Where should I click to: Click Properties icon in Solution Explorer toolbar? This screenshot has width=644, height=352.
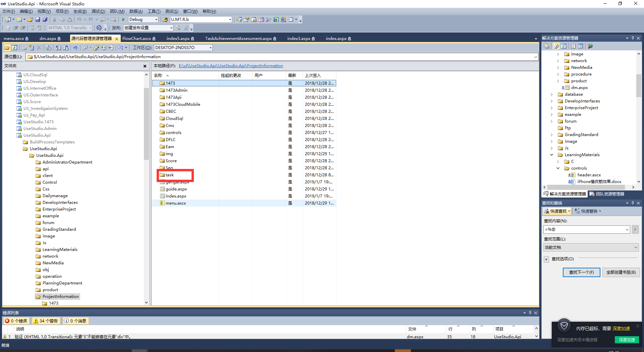546,46
